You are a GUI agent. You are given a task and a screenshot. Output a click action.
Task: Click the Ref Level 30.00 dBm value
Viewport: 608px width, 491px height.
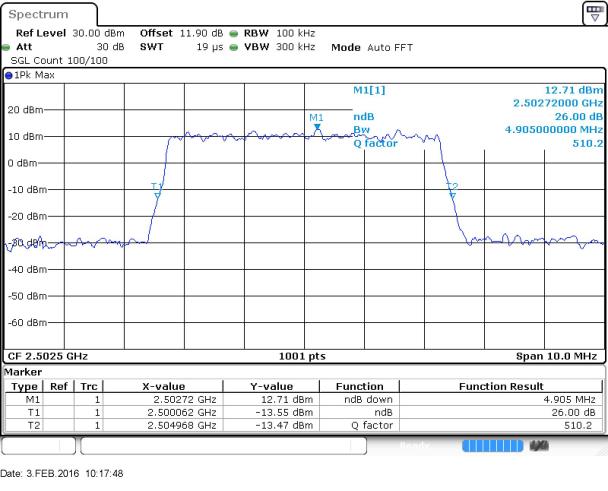pos(98,33)
